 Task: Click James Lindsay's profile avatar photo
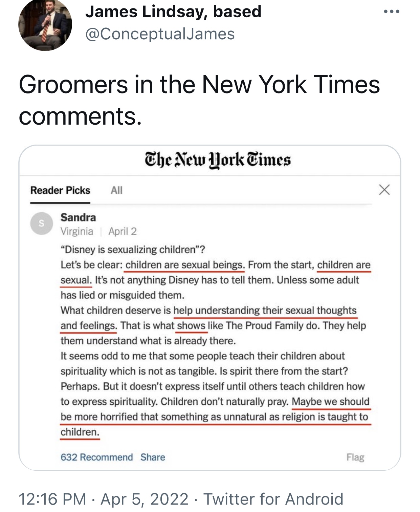[x=45, y=25]
